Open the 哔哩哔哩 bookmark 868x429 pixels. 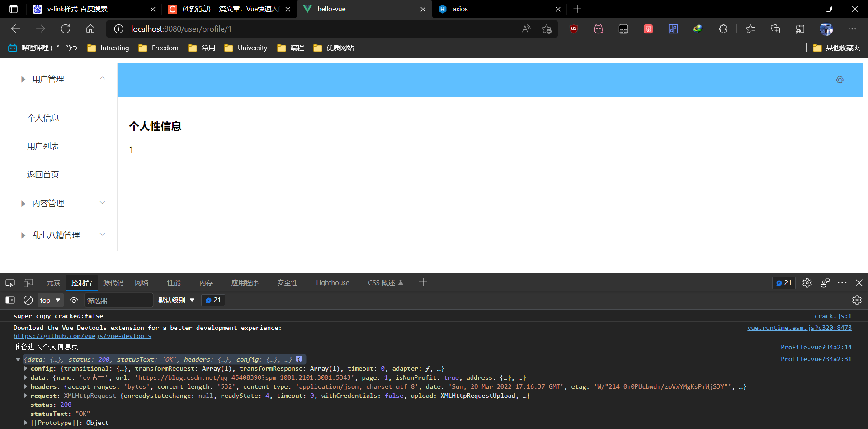[x=43, y=48]
